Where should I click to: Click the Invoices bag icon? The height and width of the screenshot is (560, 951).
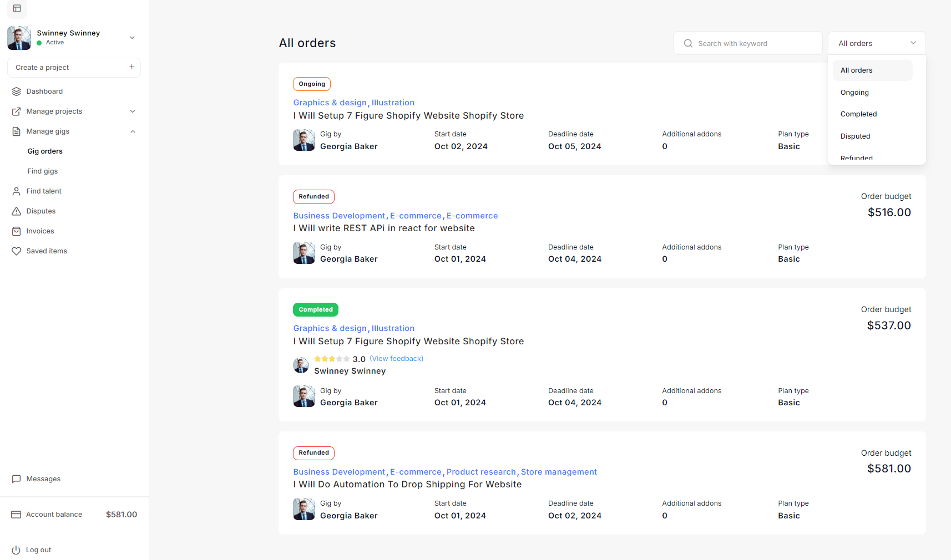(16, 231)
